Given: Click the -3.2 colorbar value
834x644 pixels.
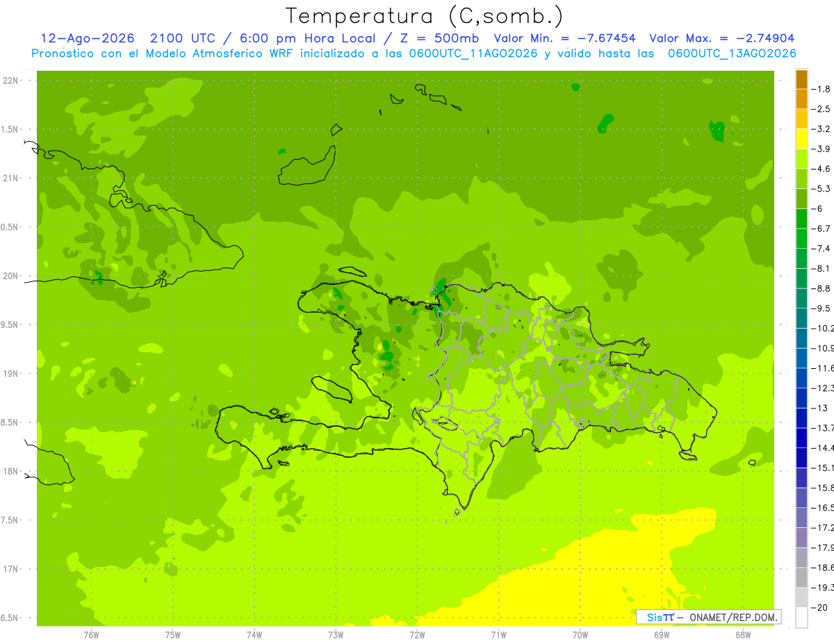Looking at the screenshot, I should point(821,129).
